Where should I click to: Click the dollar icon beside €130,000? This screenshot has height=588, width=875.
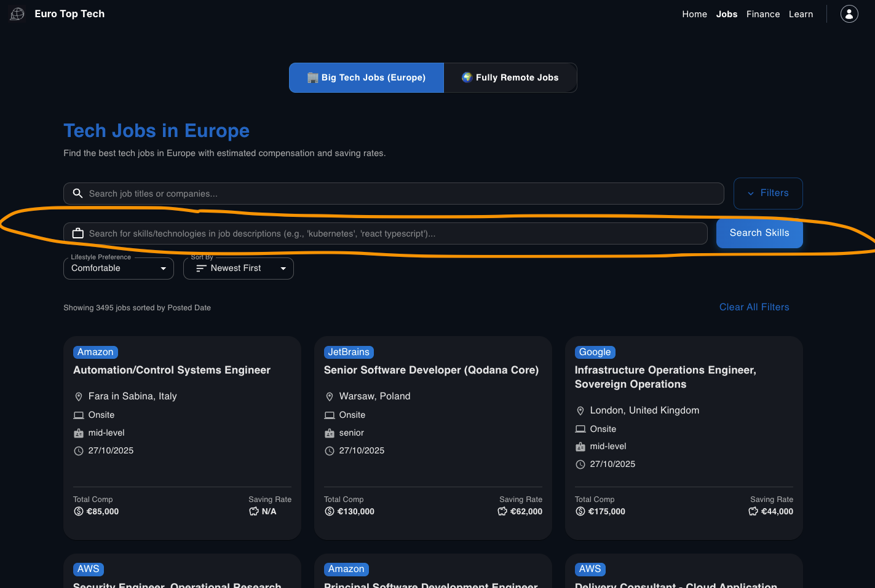tap(330, 511)
